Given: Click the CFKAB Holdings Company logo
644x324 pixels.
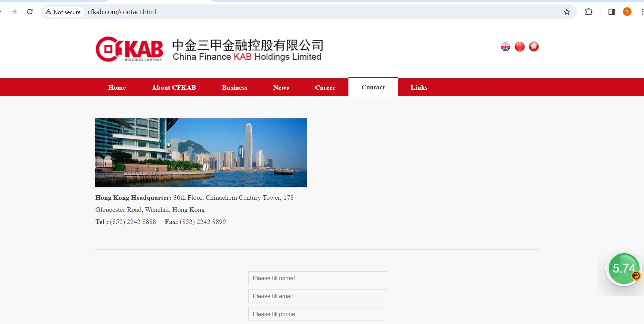Looking at the screenshot, I should [129, 49].
